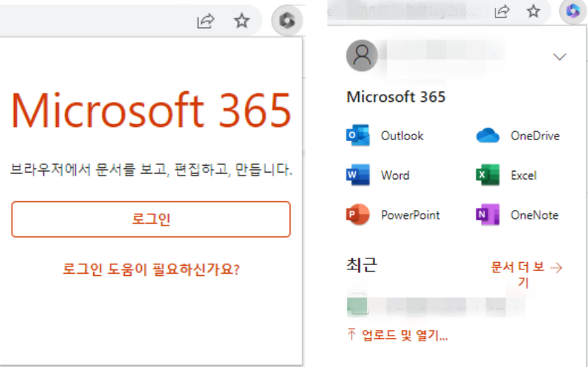Open the 문서 더 보기 link
Viewport: 588px width, 367px height.
[526, 274]
